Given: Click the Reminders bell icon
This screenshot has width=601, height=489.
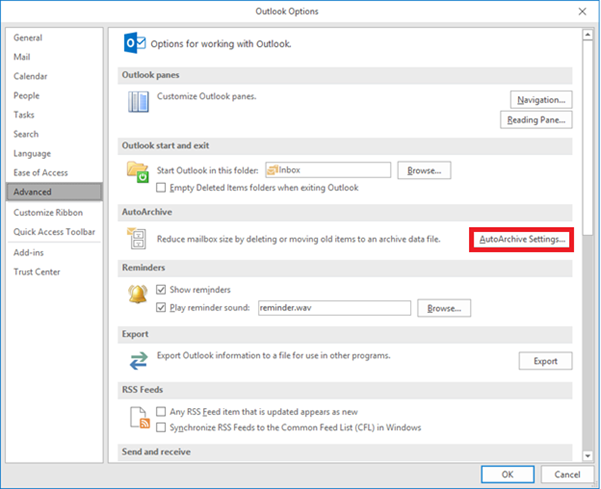Looking at the screenshot, I should [x=138, y=294].
